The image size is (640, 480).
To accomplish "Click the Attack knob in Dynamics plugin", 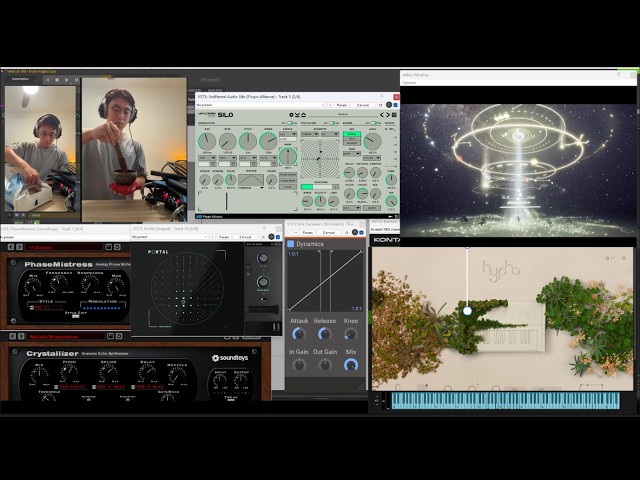I will click(299, 334).
